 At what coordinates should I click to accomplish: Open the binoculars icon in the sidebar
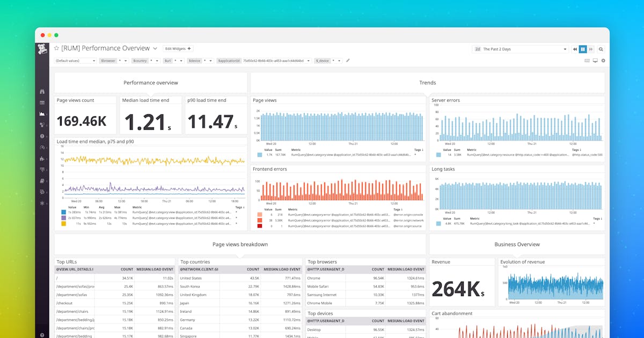42,91
